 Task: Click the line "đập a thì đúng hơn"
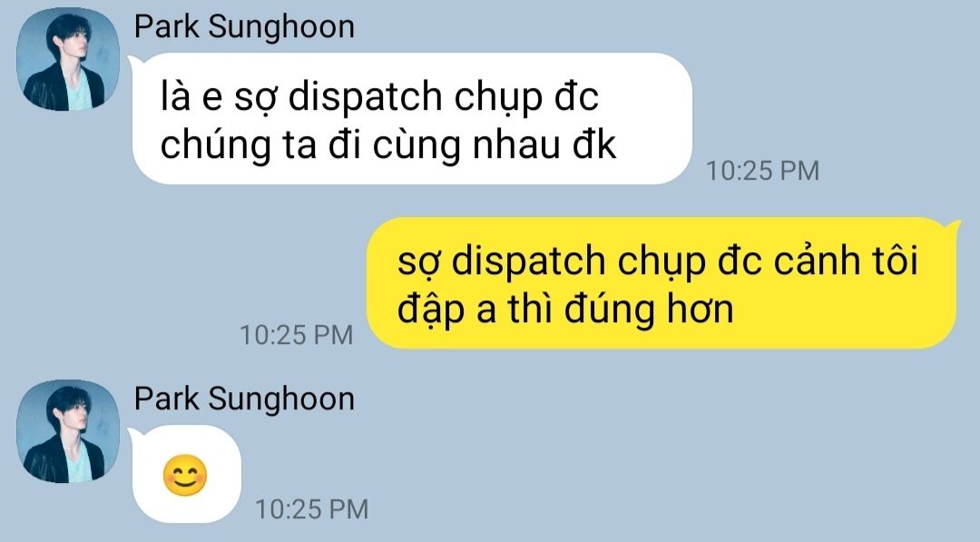565,309
